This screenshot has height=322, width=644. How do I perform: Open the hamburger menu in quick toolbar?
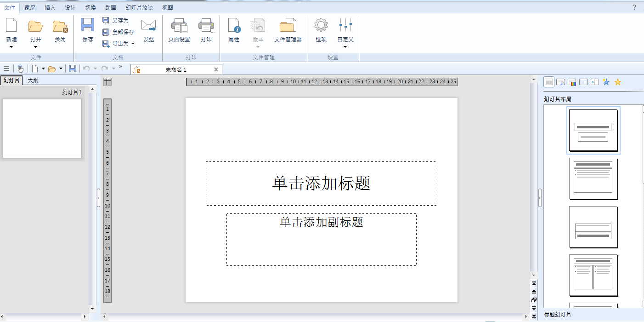6,69
